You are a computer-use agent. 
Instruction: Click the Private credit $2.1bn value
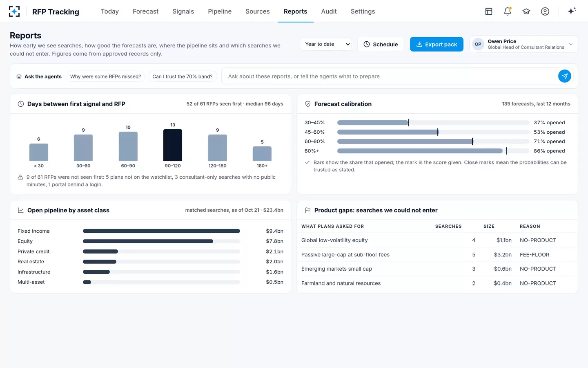274,251
